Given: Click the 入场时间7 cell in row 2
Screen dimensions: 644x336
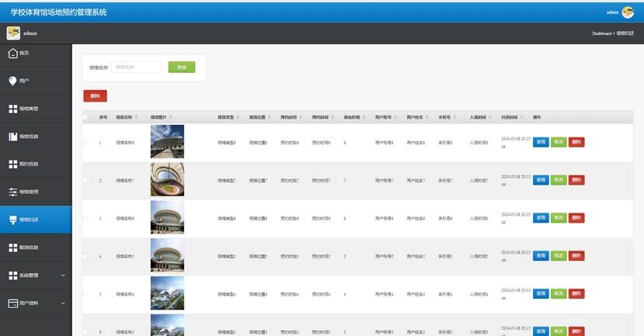Looking at the screenshot, I should [x=479, y=181].
